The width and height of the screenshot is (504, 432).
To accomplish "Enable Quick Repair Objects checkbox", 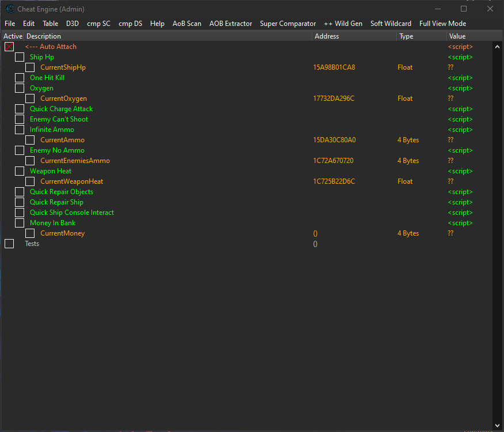I will point(20,192).
